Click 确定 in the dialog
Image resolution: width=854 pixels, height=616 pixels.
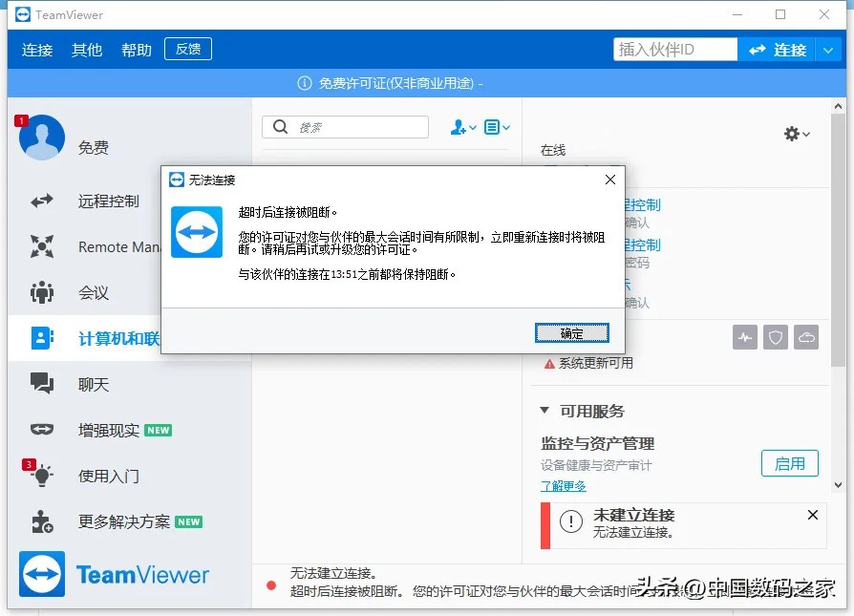pyautogui.click(x=572, y=332)
